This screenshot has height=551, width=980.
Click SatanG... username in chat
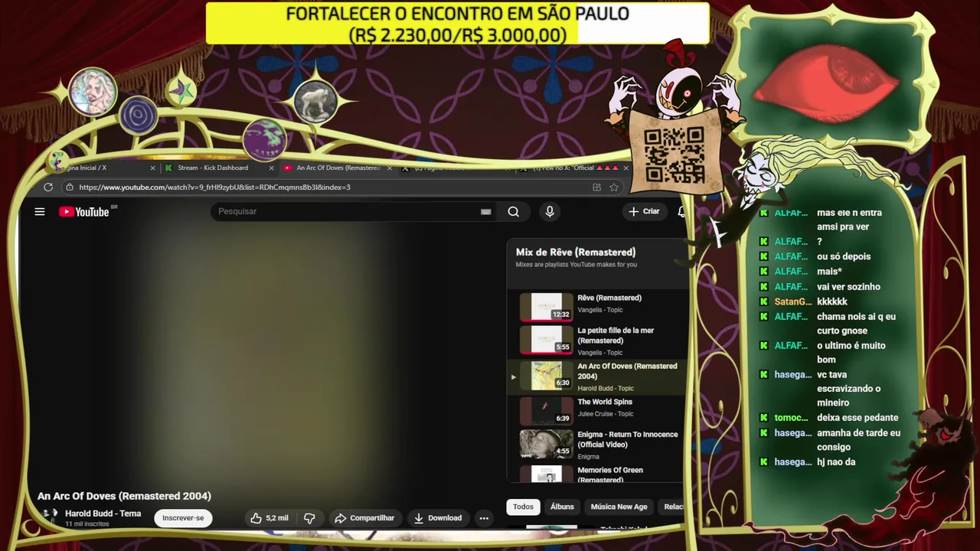[x=792, y=302]
